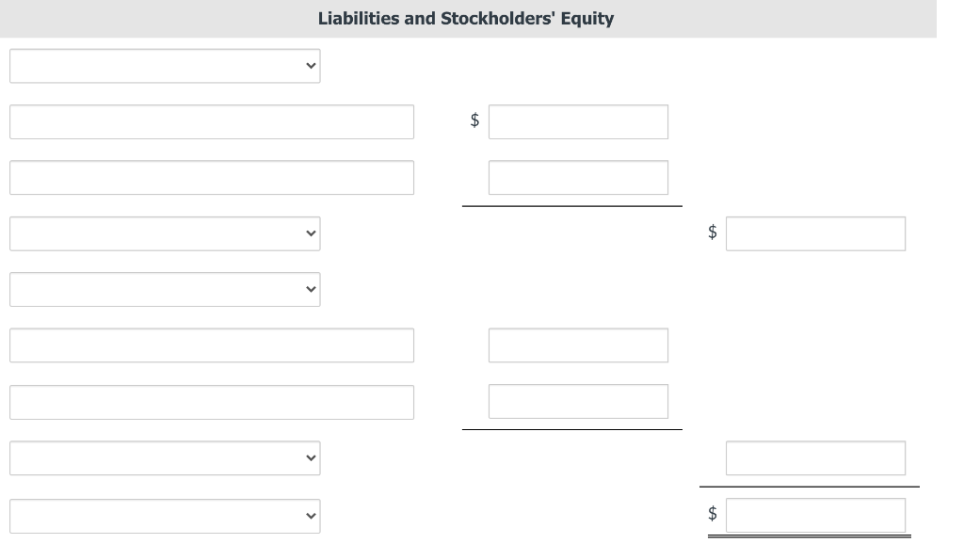Open the first account category dropdown below the header
This screenshot has width=964, height=560.
[165, 66]
